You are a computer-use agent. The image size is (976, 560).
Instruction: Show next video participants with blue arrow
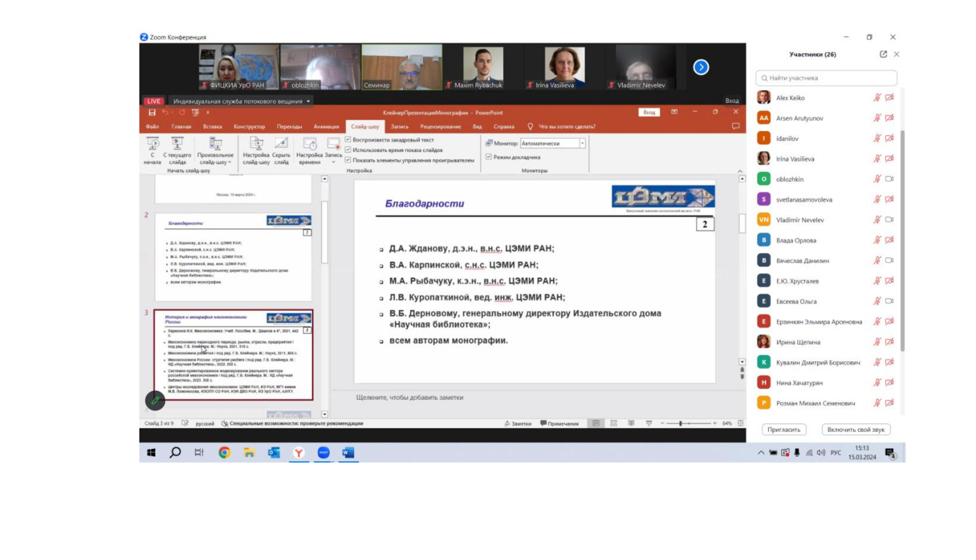point(701,67)
